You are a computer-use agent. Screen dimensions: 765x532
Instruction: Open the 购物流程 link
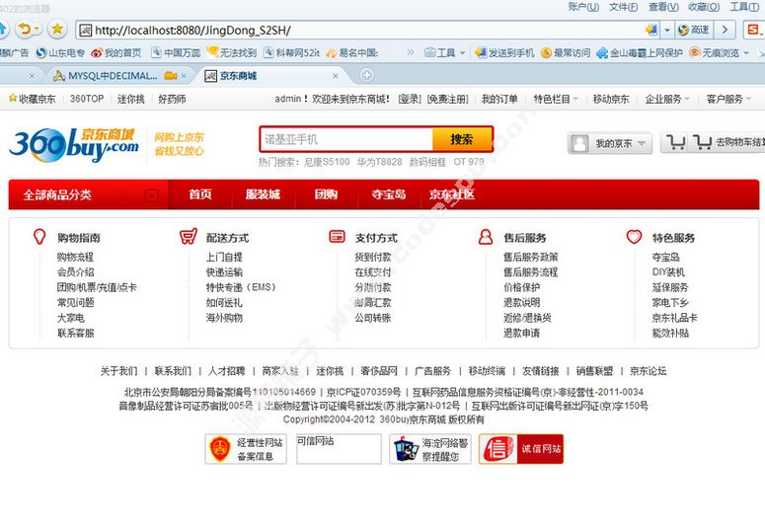coord(75,257)
